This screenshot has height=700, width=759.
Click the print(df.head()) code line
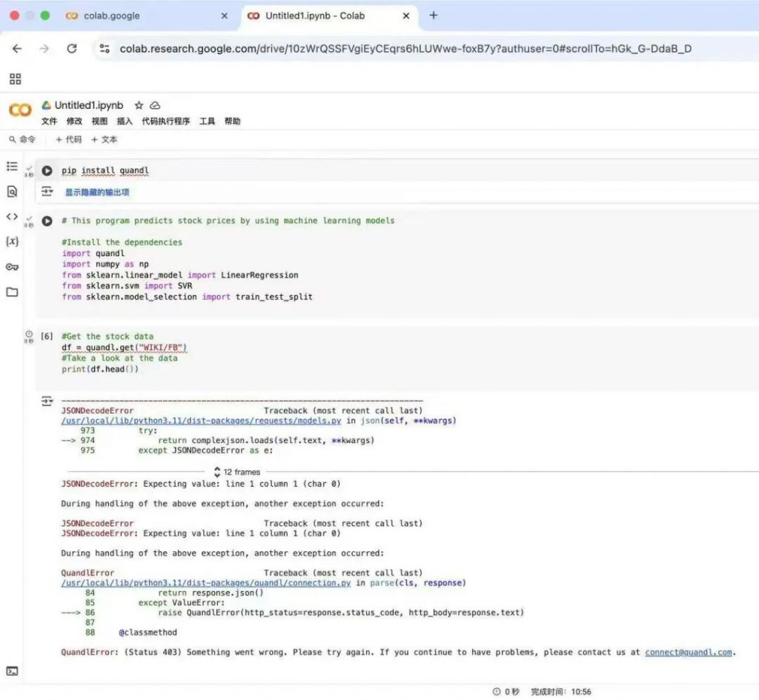point(100,369)
